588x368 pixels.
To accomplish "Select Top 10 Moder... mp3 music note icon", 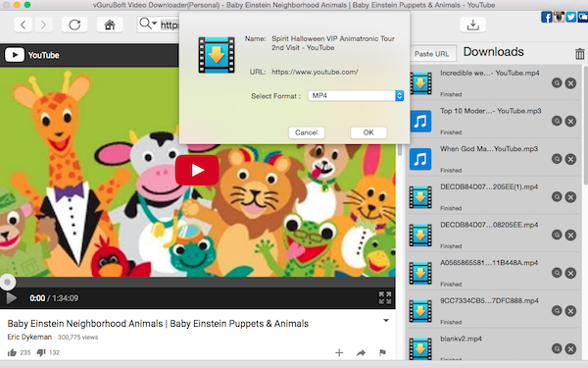I will (420, 121).
